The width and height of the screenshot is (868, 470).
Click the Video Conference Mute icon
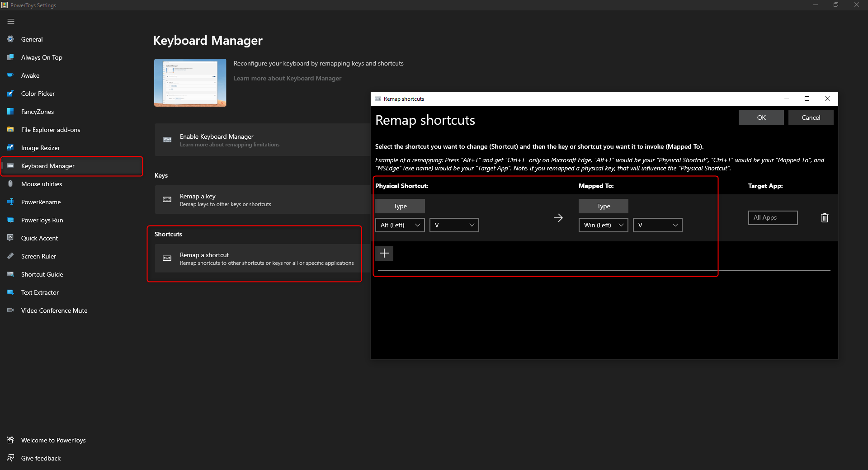pos(10,310)
